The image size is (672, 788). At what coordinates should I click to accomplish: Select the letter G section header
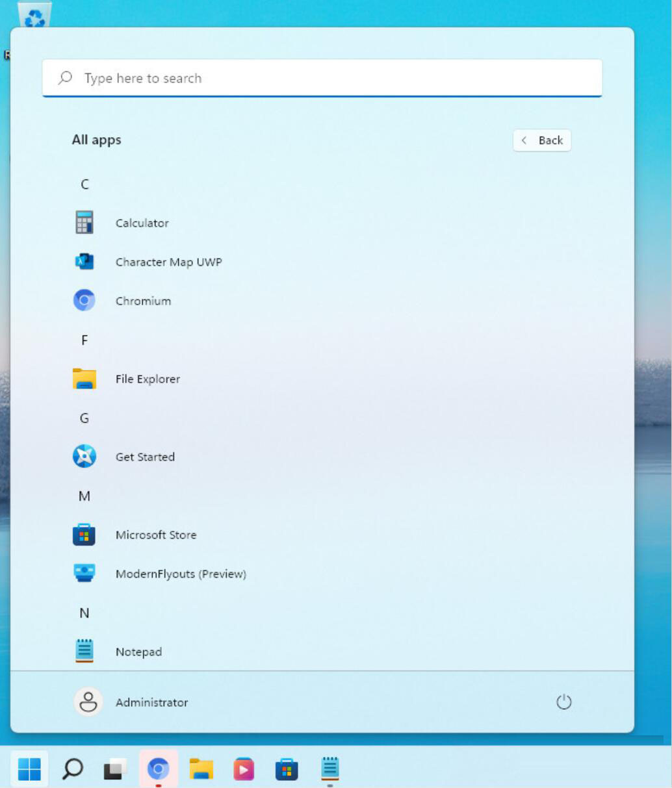pyautogui.click(x=84, y=418)
